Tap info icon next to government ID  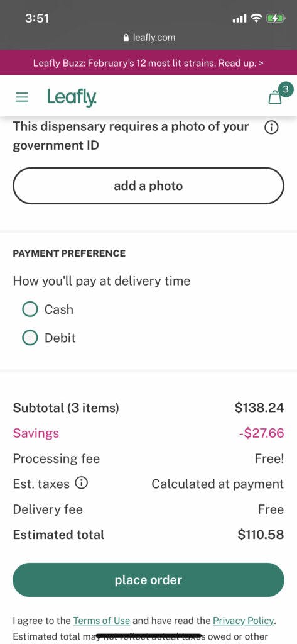(x=271, y=128)
